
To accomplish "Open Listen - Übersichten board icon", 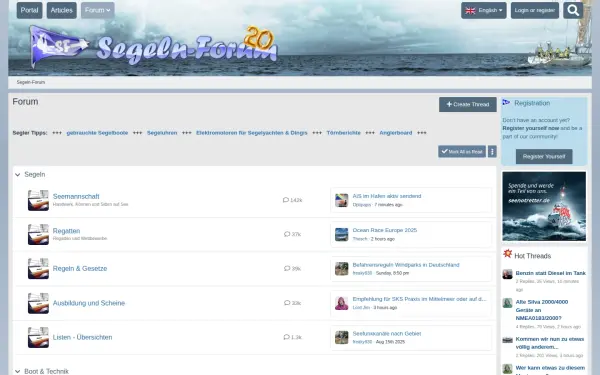I will pos(38,338).
